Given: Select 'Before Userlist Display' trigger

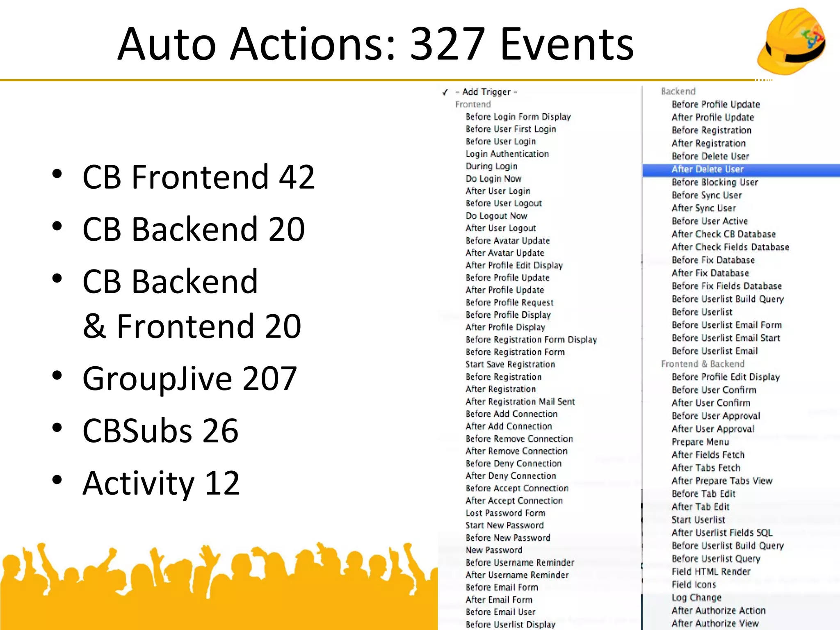Looking at the screenshot, I should coord(510,624).
